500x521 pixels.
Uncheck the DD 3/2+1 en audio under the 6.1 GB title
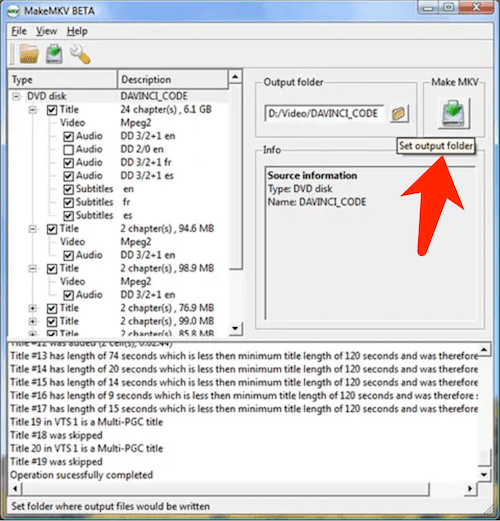click(68, 136)
